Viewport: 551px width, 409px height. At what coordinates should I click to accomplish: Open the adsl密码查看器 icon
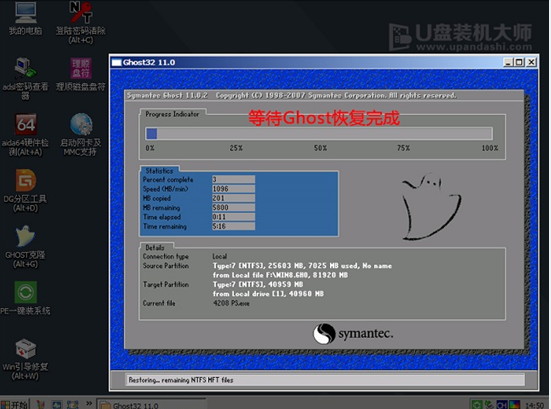(x=25, y=78)
